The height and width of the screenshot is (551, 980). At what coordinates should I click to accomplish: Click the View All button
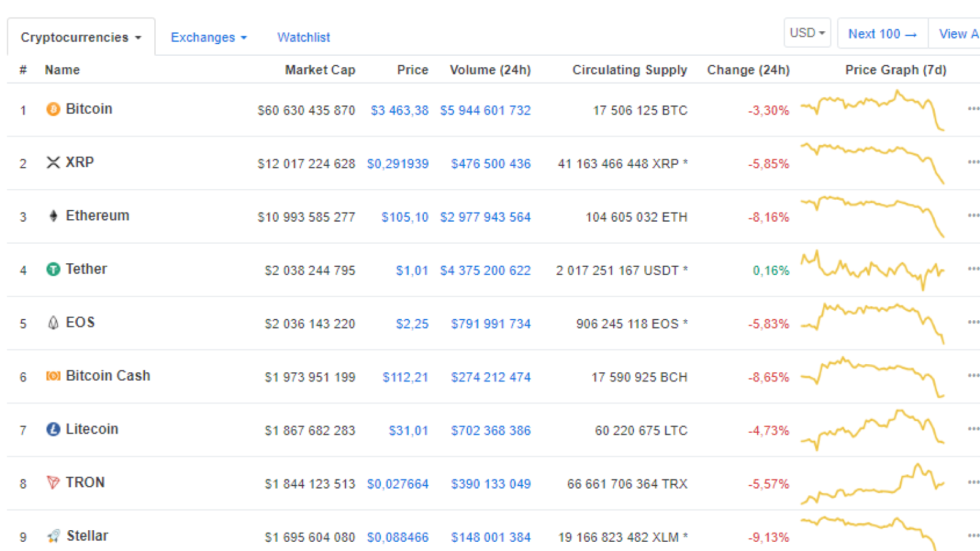[x=956, y=34]
